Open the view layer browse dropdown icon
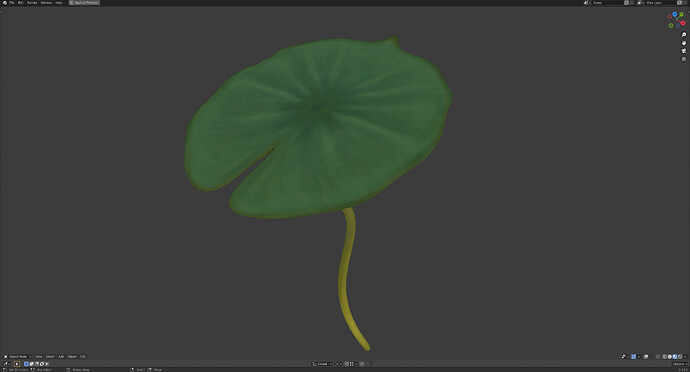The width and height of the screenshot is (690, 372). coord(641,3)
